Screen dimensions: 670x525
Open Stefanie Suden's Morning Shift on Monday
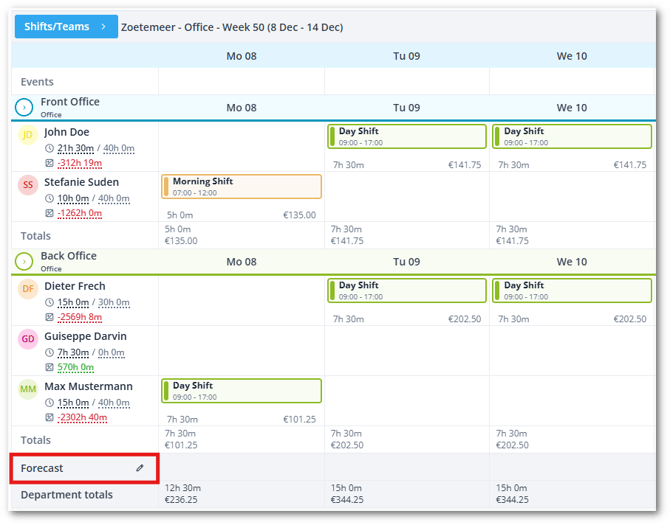241,186
